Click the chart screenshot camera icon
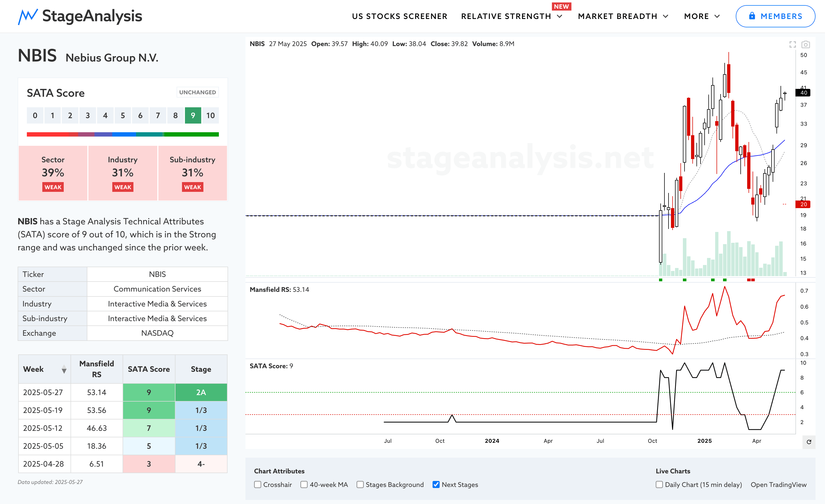Viewport: 825px width, 504px height. 805,44
